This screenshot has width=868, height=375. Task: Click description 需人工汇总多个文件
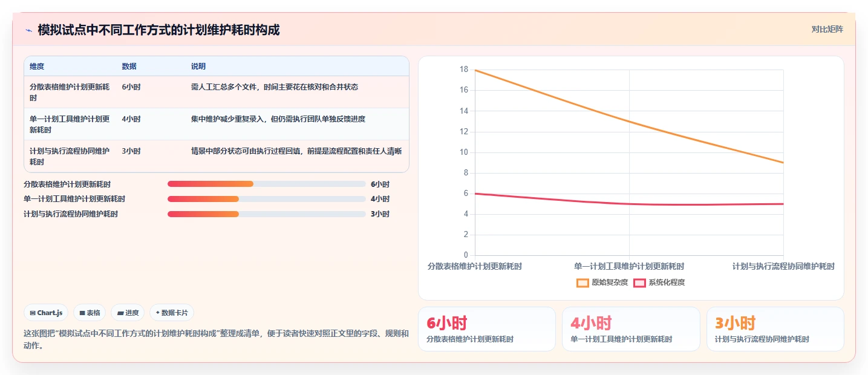pyautogui.click(x=275, y=87)
